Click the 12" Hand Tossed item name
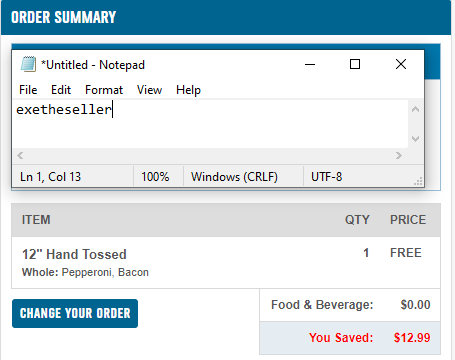Viewport: 455px width, 360px height. [x=74, y=254]
